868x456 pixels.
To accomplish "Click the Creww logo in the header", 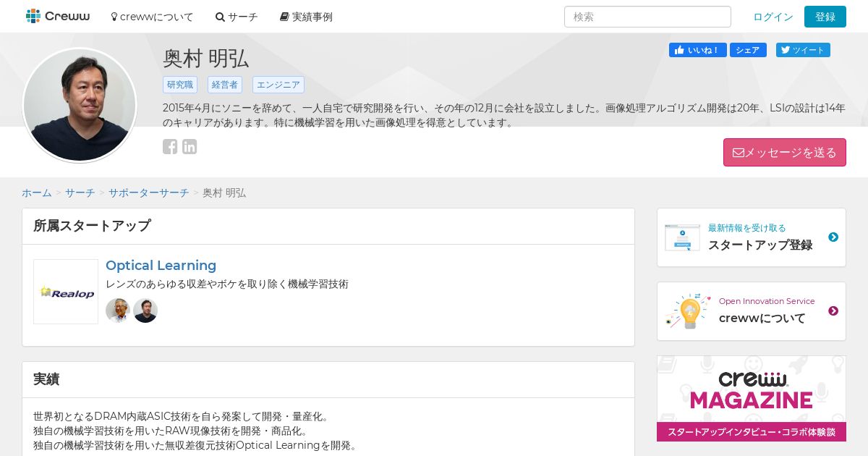I will pos(58,16).
